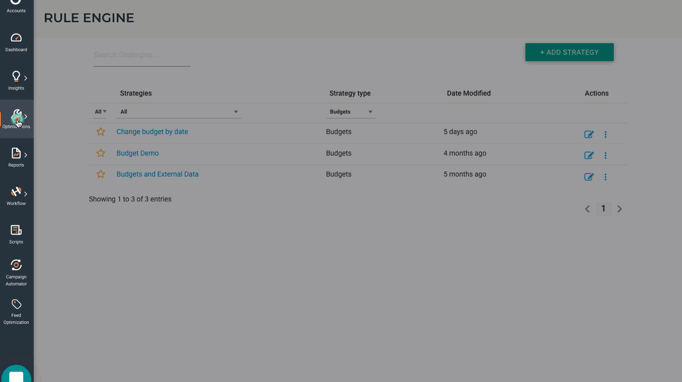The height and width of the screenshot is (382, 682).
Task: Focus the Search Strategies field
Action: point(142,55)
